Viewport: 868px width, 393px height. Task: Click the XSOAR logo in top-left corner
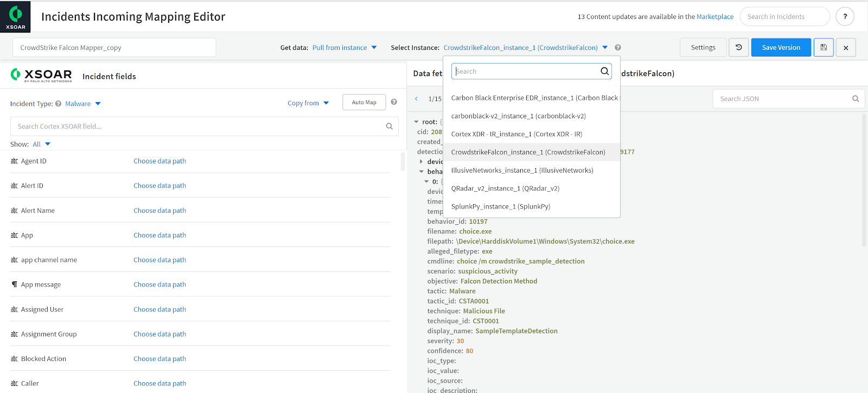pos(15,17)
